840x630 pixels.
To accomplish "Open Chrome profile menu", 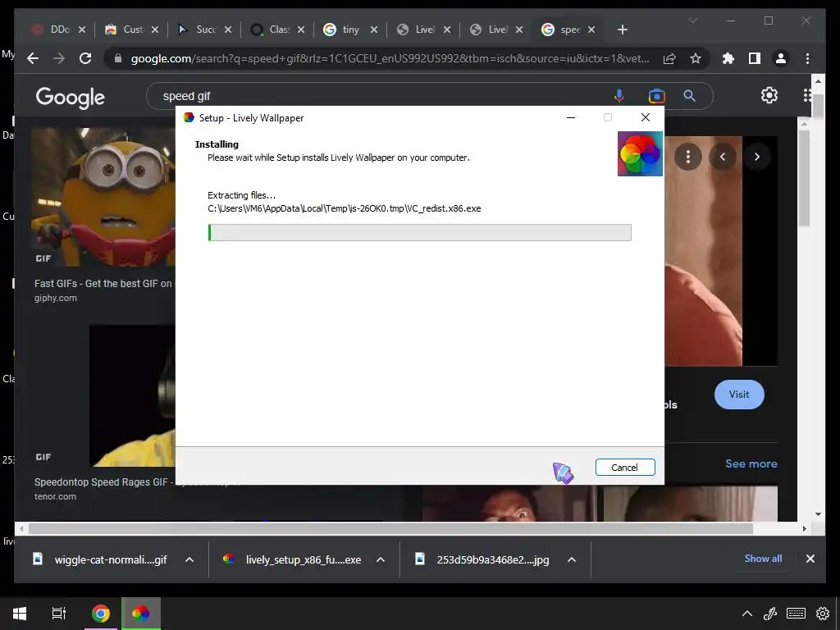I will click(x=781, y=58).
